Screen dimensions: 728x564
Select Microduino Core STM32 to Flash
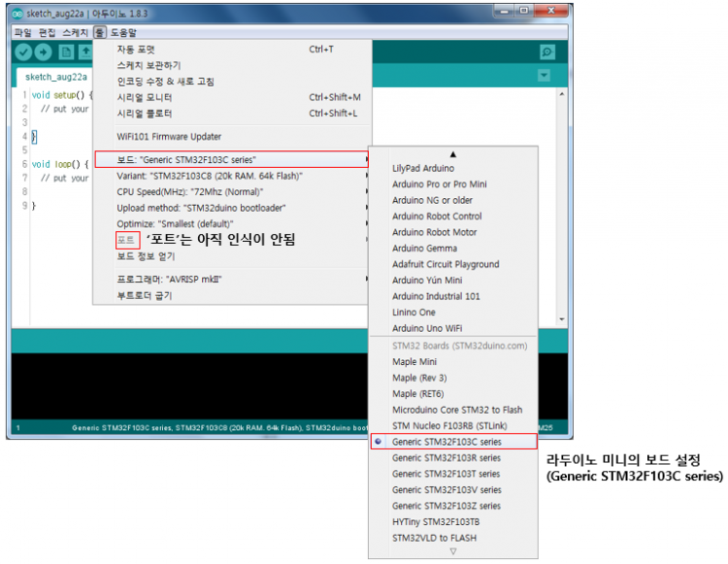click(453, 410)
